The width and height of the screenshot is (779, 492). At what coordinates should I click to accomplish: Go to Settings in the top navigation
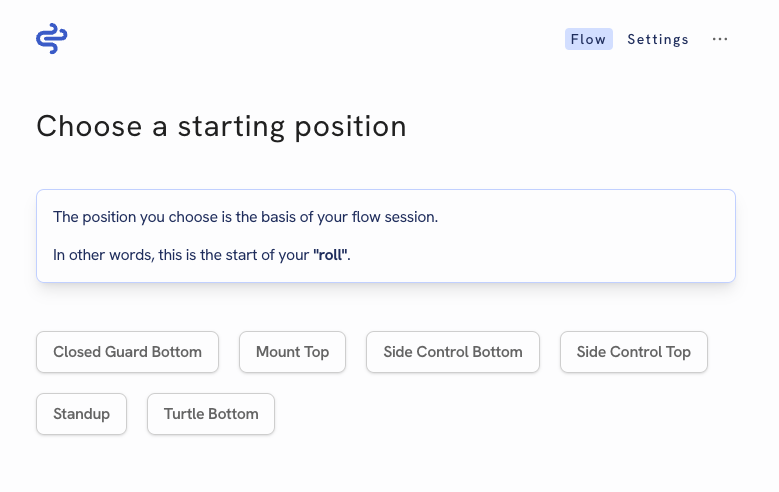pyautogui.click(x=658, y=39)
